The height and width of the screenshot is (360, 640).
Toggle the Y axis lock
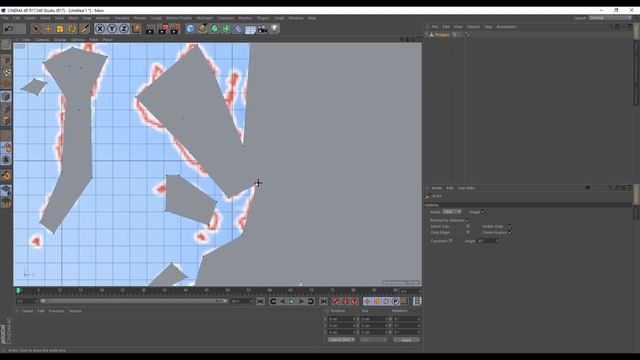coord(112,29)
